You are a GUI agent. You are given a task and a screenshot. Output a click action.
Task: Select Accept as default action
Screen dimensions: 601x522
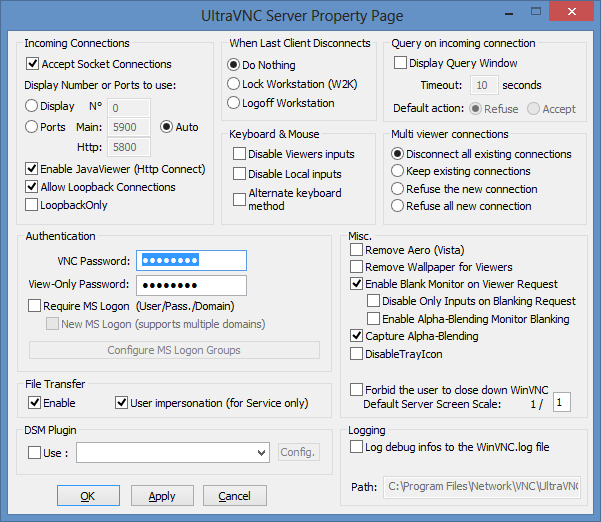click(533, 109)
